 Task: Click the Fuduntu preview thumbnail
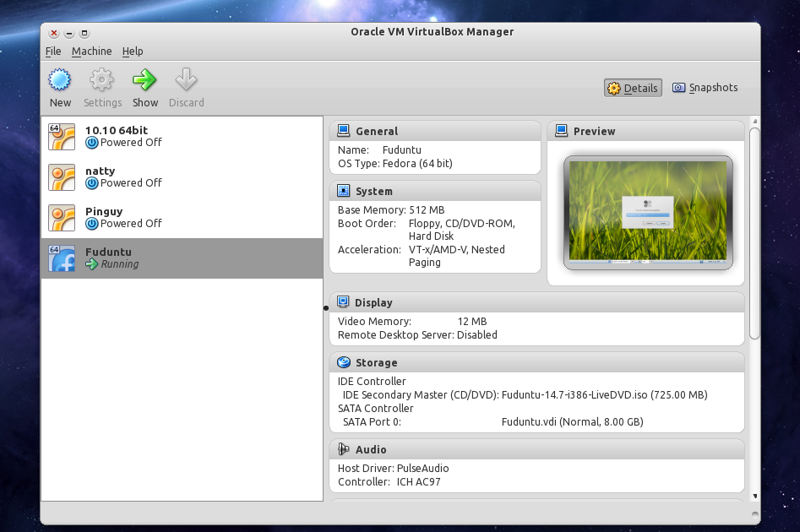point(647,211)
